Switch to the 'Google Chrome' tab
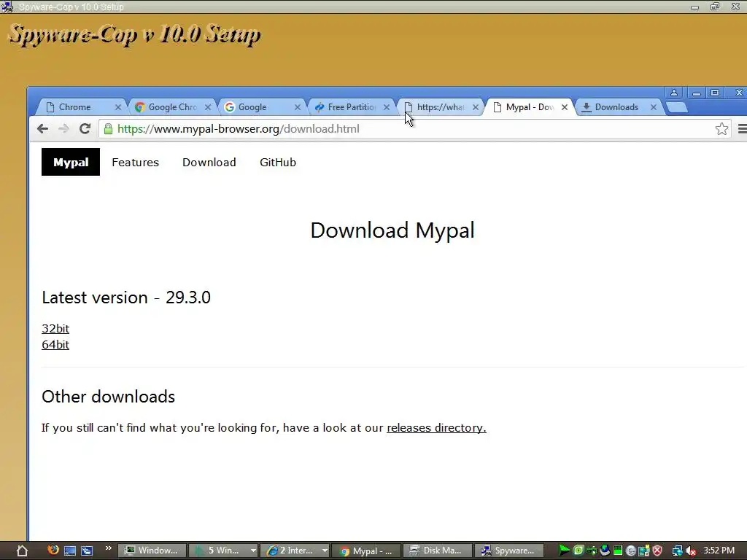The image size is (747, 560). (x=172, y=107)
